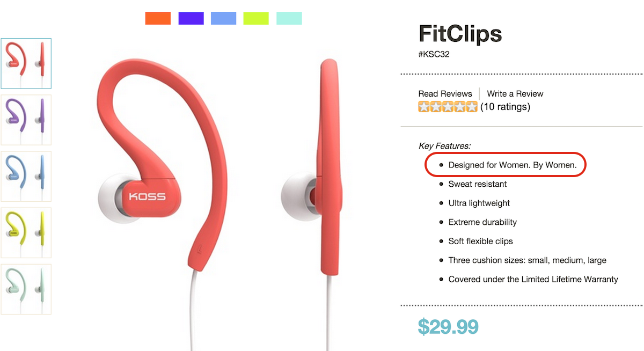This screenshot has width=644, height=351.
Task: Click the (10 ratings) text
Action: pos(505,107)
